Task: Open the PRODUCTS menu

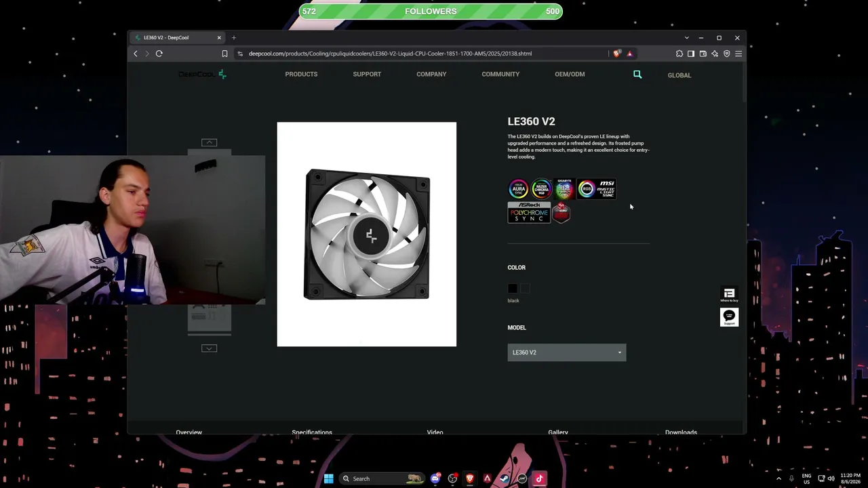Action: 301,75
